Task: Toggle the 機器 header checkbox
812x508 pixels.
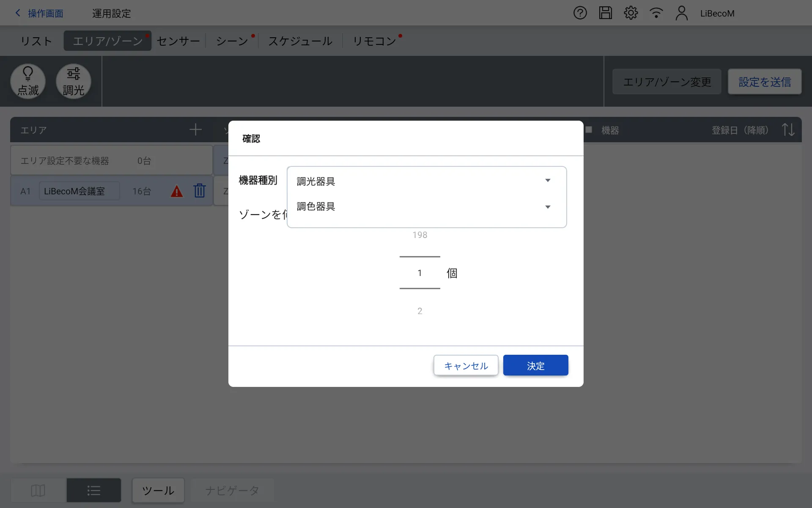Action: click(x=589, y=130)
